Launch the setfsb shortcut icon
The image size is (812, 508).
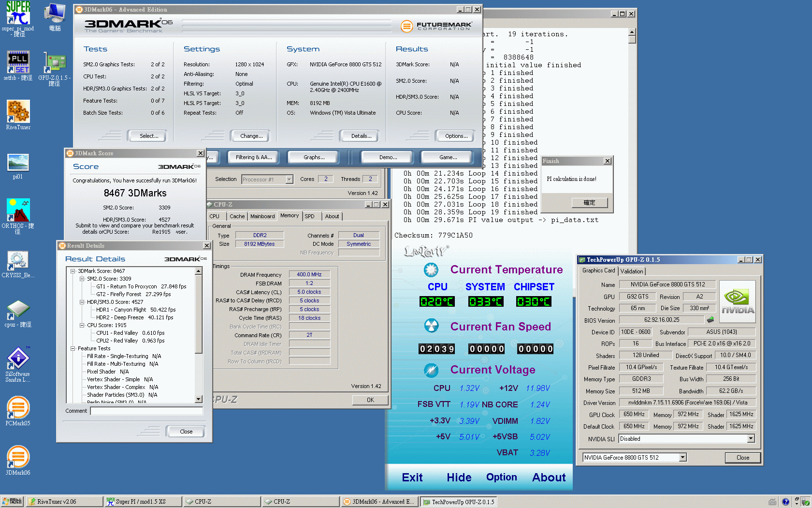click(x=18, y=65)
